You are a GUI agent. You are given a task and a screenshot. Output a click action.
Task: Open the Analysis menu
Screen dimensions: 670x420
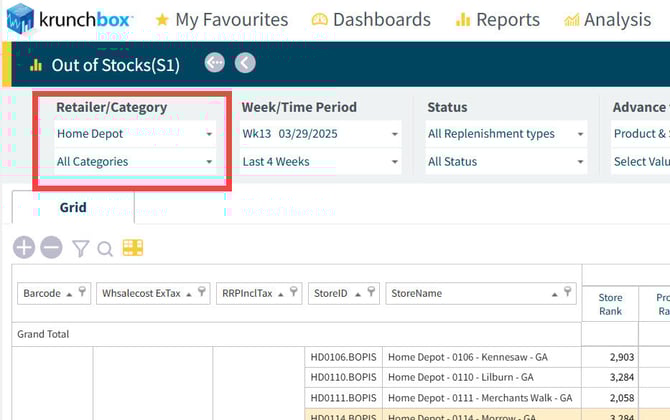click(x=608, y=20)
